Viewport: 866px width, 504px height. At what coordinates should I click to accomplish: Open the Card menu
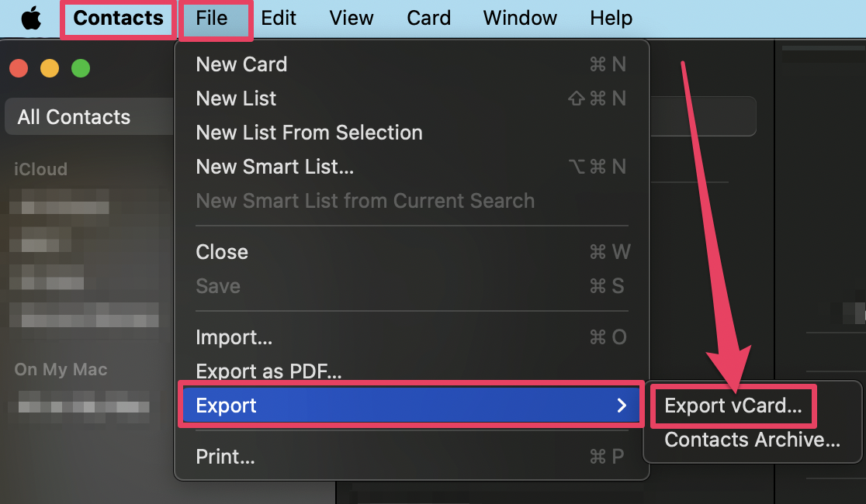pyautogui.click(x=428, y=18)
